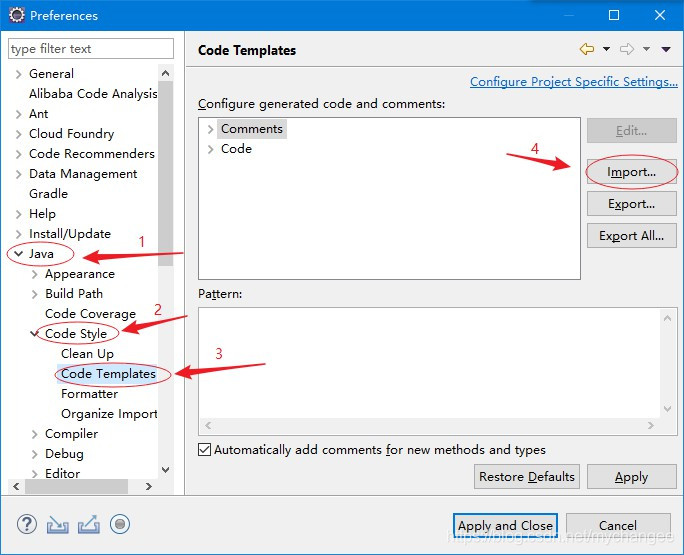Select Formatter under Code Style
The height and width of the screenshot is (555, 684).
[x=89, y=394]
